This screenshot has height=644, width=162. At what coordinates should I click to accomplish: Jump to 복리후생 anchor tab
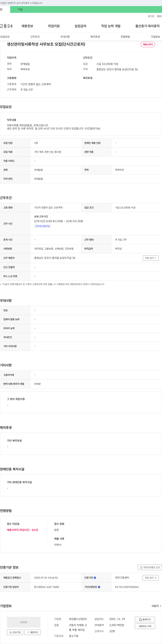(95, 37)
